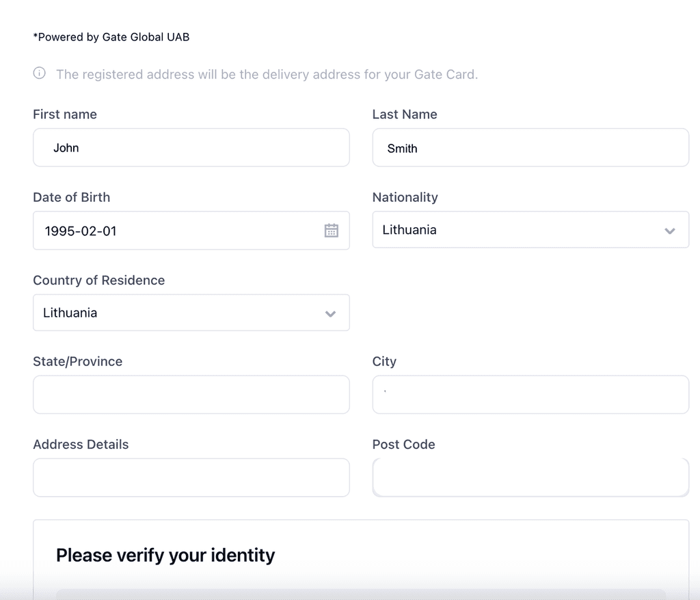This screenshot has height=600, width=700.
Task: Click the Date of Birth value 1995-02-01
Action: [x=81, y=231]
